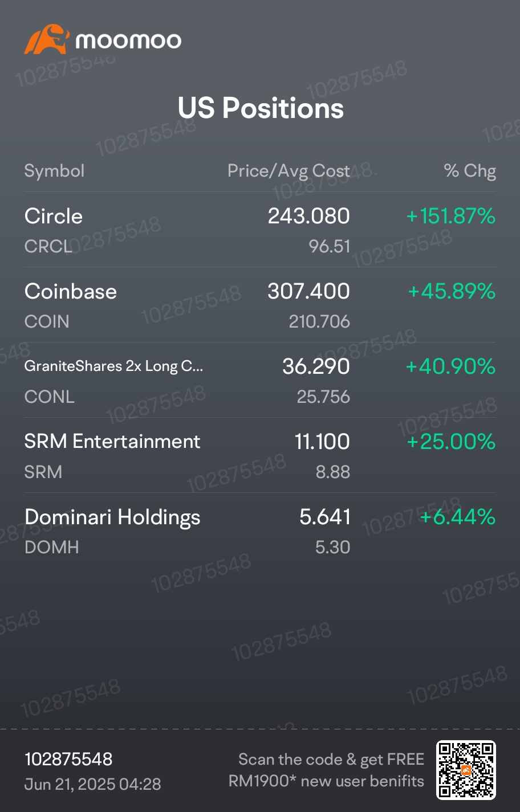Click the +6.44% change for DOMH

[x=457, y=517]
